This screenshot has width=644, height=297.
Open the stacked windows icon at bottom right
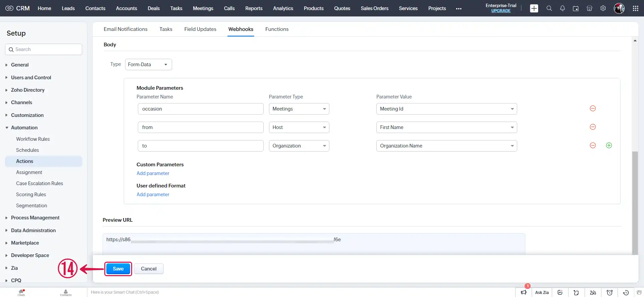(x=639, y=292)
